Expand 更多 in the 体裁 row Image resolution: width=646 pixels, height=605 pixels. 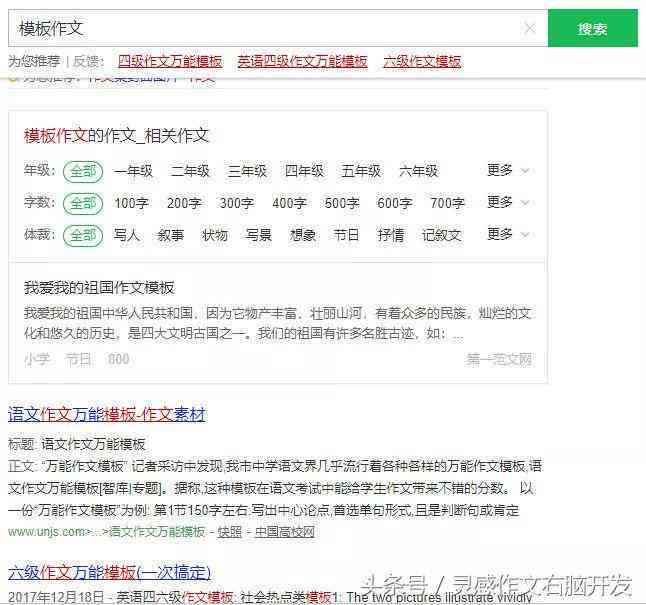point(508,234)
